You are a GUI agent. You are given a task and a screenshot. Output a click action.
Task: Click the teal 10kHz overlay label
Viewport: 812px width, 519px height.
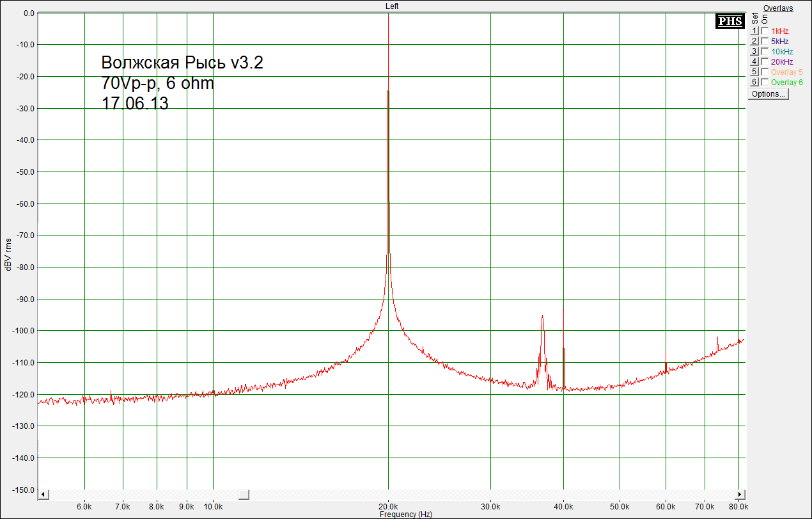pyautogui.click(x=782, y=52)
